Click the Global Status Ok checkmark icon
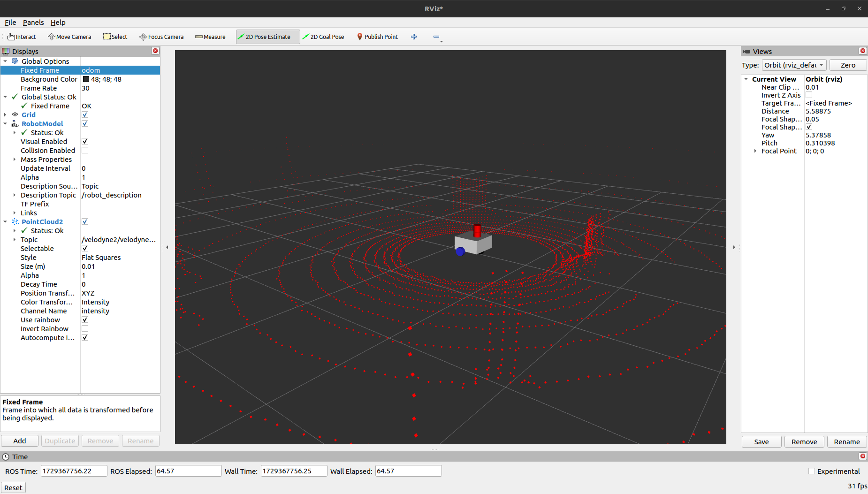The width and height of the screenshot is (868, 494). 15,97
